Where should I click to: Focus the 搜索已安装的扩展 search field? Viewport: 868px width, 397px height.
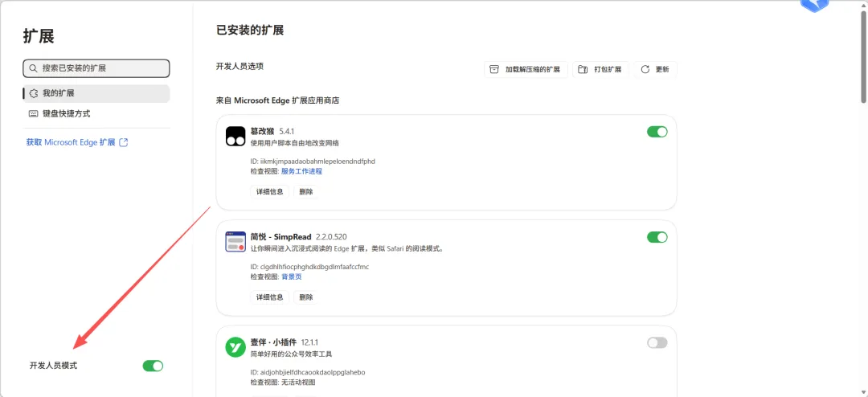[96, 68]
